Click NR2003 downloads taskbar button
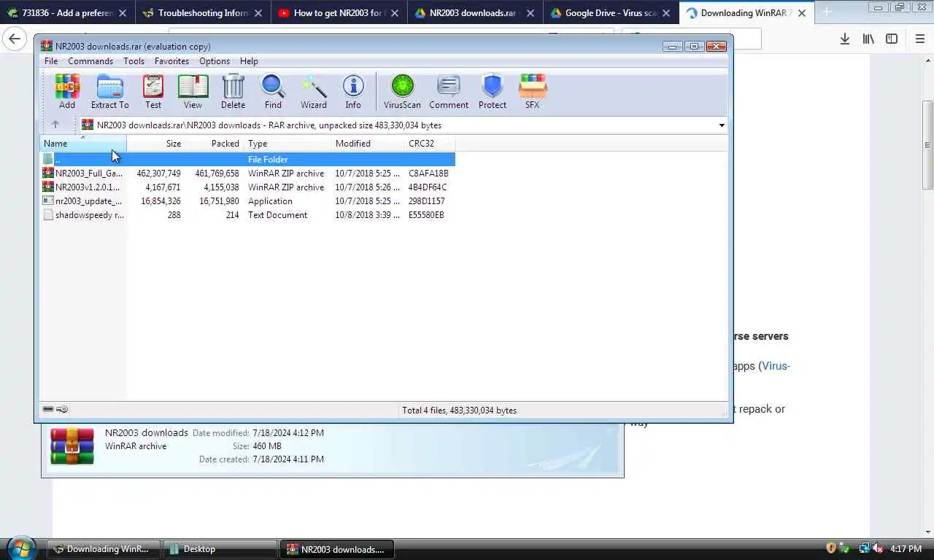This screenshot has width=934, height=560. pos(337,549)
